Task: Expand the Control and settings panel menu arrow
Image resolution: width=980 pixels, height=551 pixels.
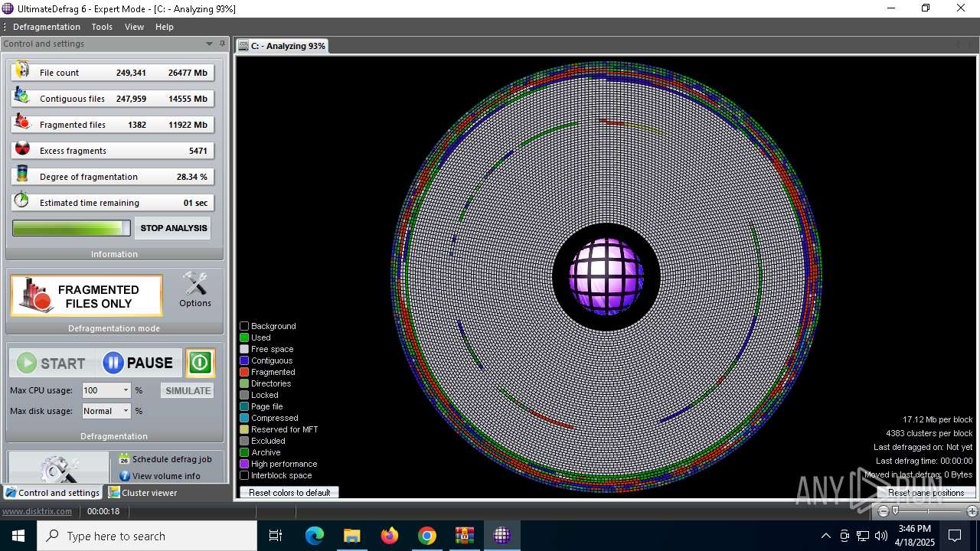Action: pyautogui.click(x=209, y=44)
